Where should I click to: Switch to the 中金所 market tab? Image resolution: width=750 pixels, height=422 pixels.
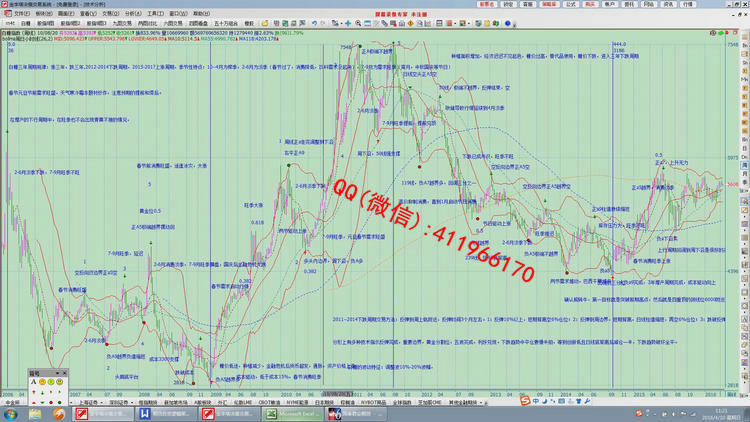click(13, 402)
